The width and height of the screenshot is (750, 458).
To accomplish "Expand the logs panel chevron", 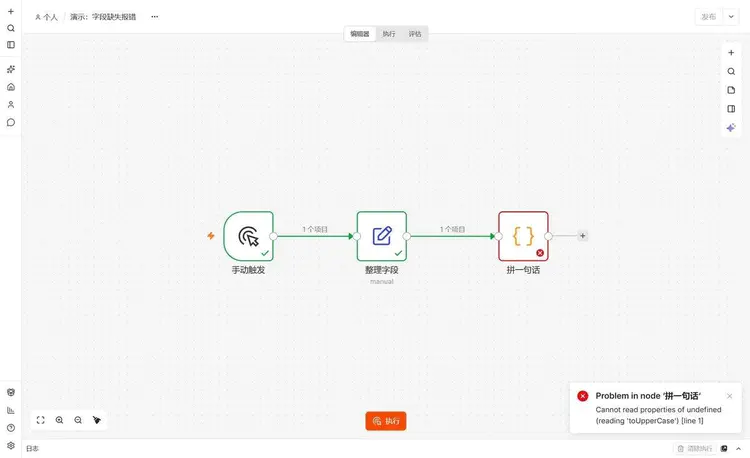I will coord(739,448).
